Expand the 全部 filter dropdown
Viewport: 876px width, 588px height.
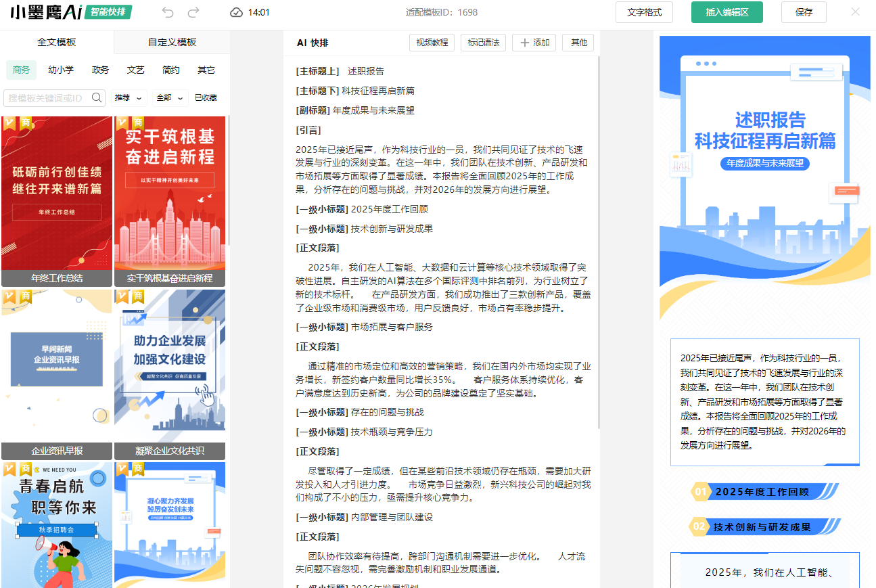(x=170, y=97)
